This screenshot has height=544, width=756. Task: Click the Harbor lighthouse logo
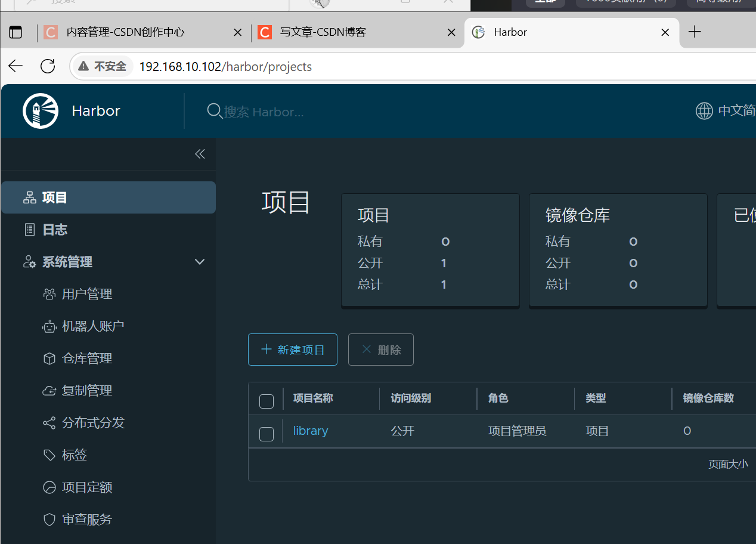pyautogui.click(x=41, y=110)
